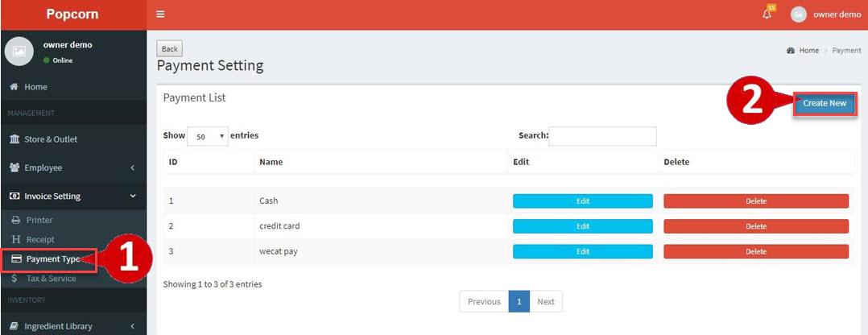Click the owner demo avatar in top bar

pos(798,14)
